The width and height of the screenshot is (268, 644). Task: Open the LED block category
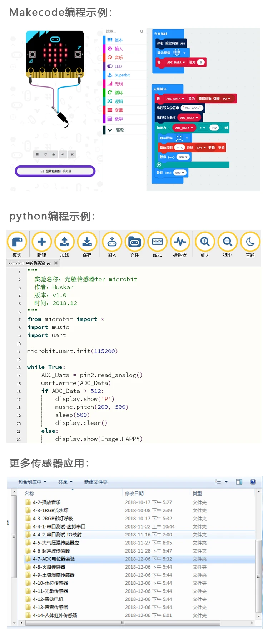[125, 66]
